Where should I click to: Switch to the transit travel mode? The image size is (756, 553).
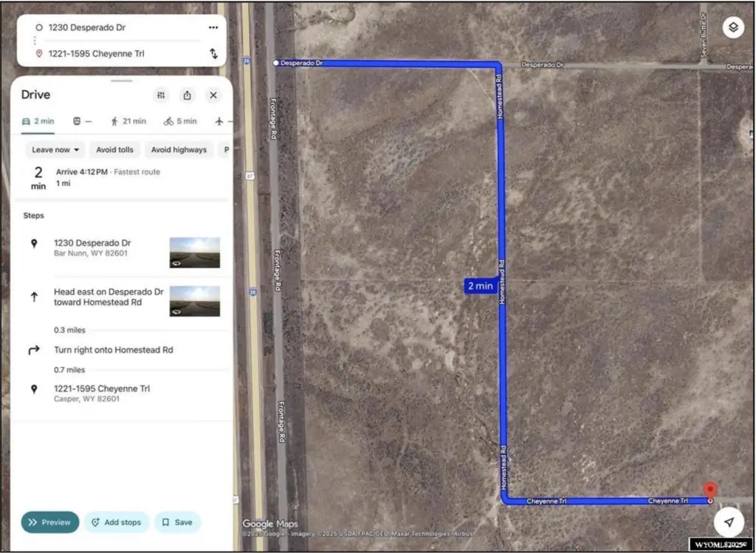82,121
